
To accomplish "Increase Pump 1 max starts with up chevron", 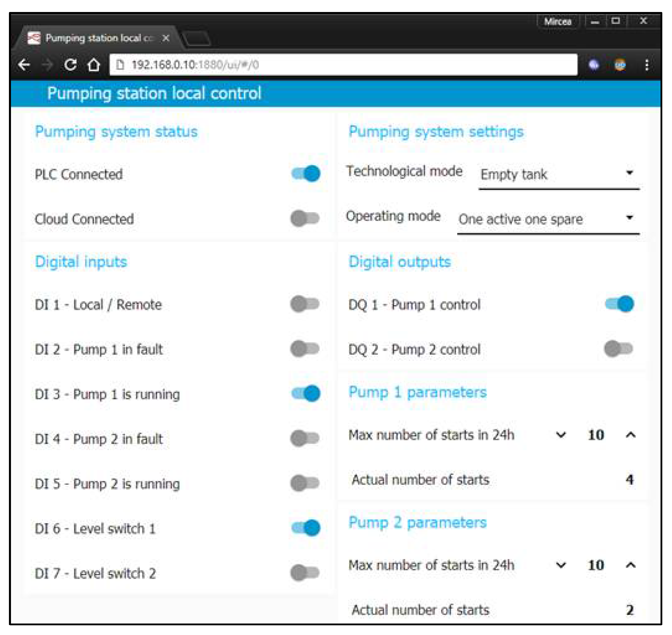I will pyautogui.click(x=630, y=435).
